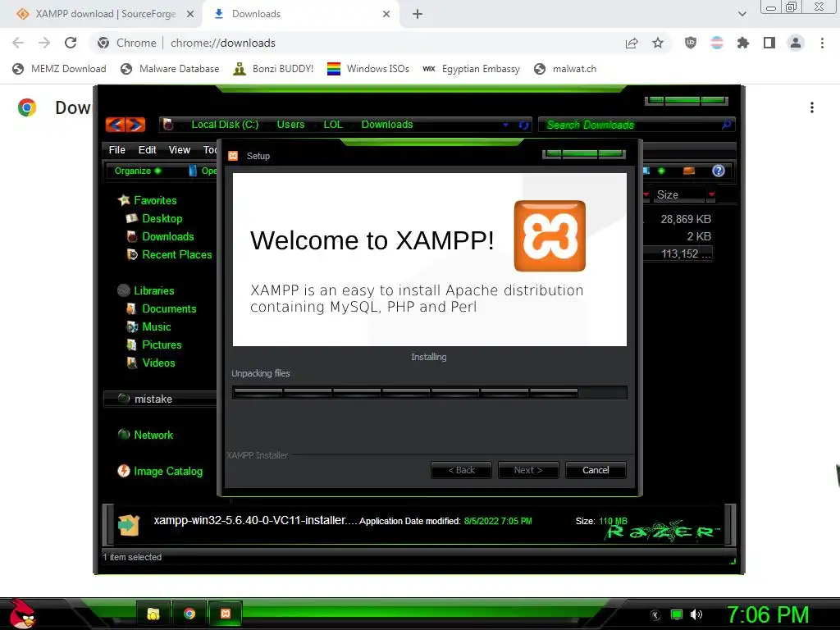Click the Angry Birds start button

21,614
